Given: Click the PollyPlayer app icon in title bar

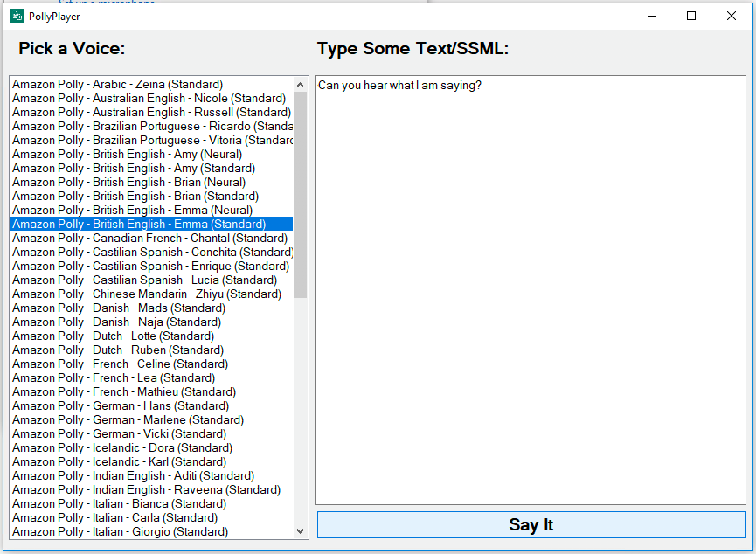Looking at the screenshot, I should pyautogui.click(x=17, y=16).
